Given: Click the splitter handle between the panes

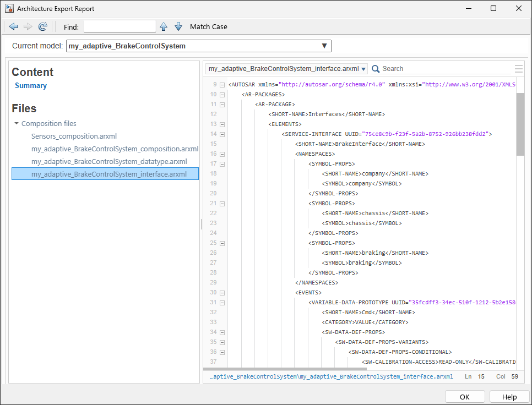Looking at the screenshot, I should pyautogui.click(x=201, y=224).
